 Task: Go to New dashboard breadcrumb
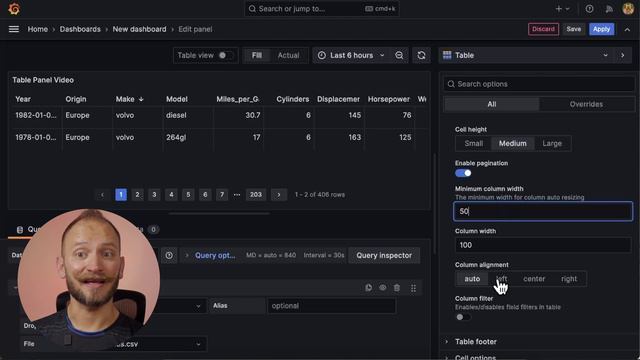[x=139, y=29]
